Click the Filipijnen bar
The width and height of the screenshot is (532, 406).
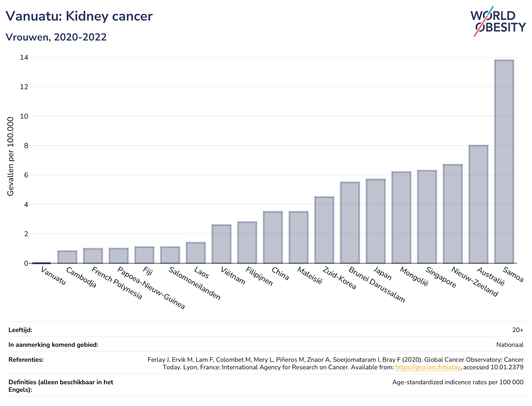247,242
